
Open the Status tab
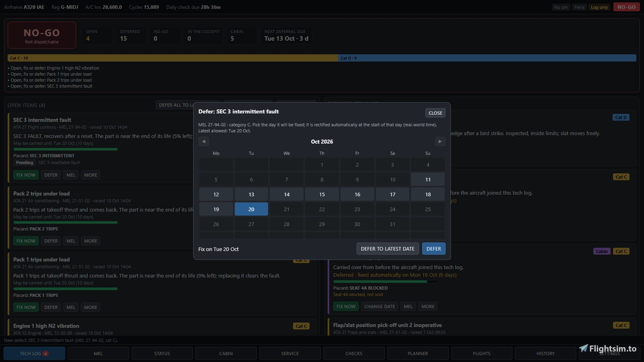[x=162, y=354]
